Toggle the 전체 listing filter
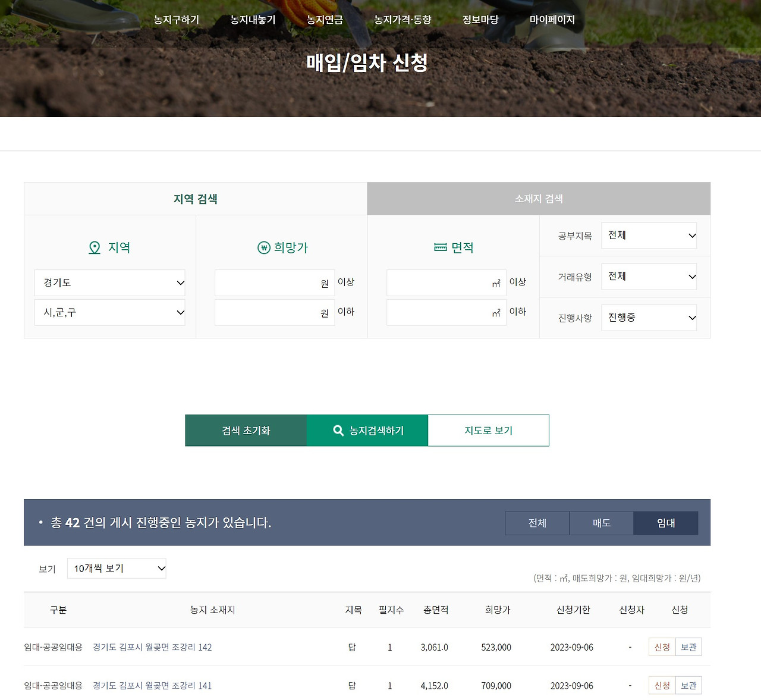This screenshot has width=761, height=700. [x=536, y=523]
